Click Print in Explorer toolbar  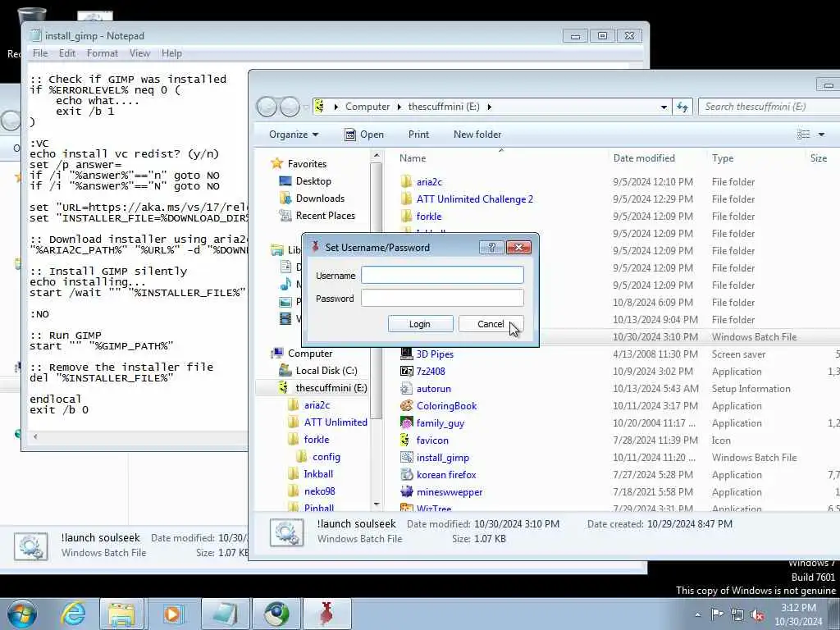418,135
